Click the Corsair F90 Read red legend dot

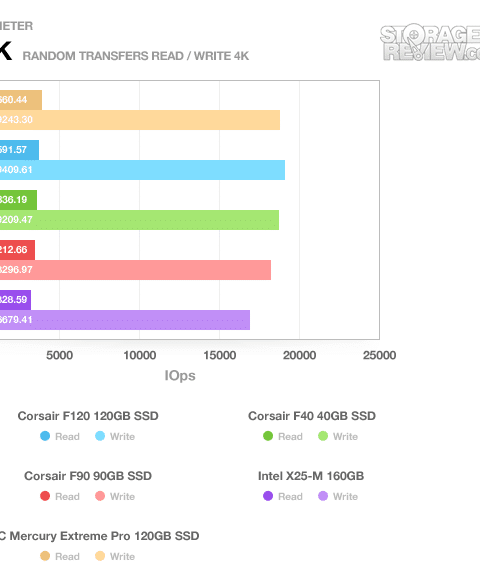(45, 496)
